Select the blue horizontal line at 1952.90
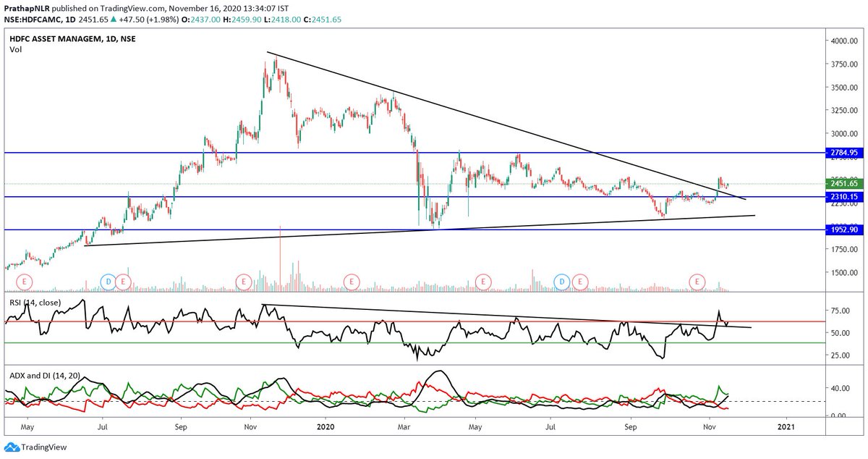 click(414, 230)
